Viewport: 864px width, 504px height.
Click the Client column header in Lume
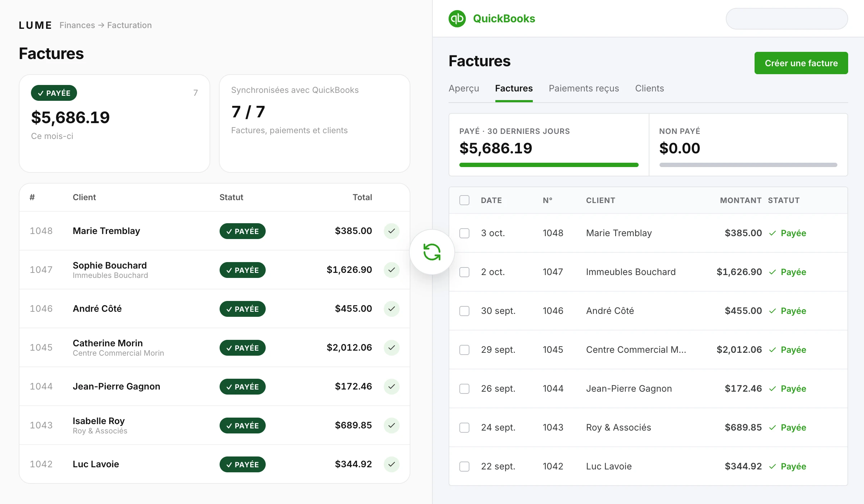click(84, 197)
